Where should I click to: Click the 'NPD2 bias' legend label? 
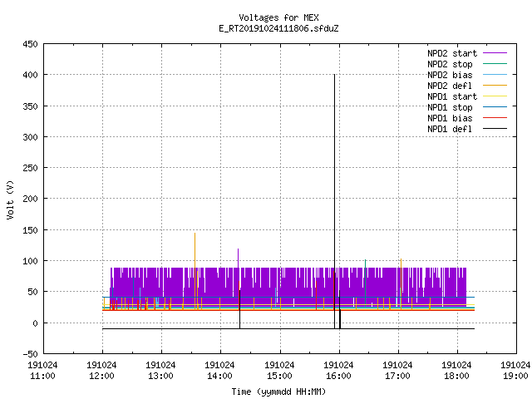point(450,75)
